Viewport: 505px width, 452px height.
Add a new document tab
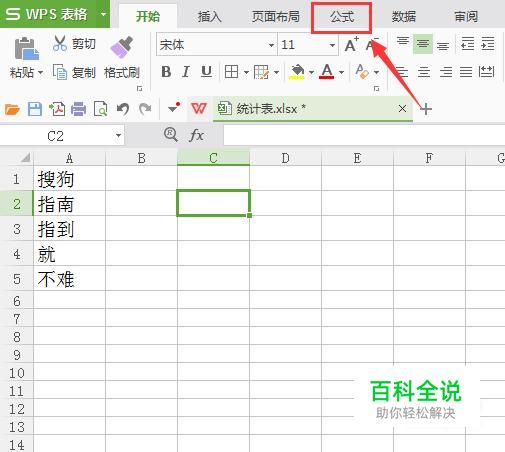tap(426, 109)
